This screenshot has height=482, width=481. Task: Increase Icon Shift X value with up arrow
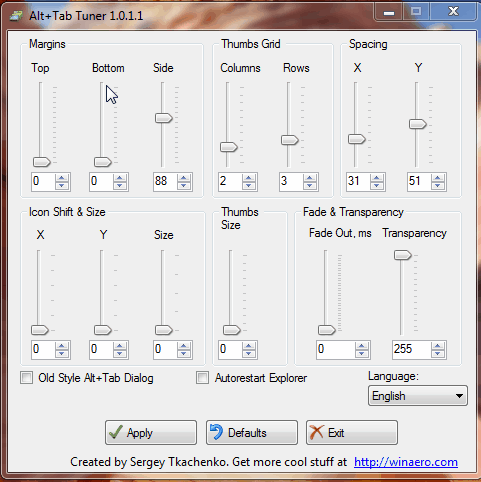62,346
